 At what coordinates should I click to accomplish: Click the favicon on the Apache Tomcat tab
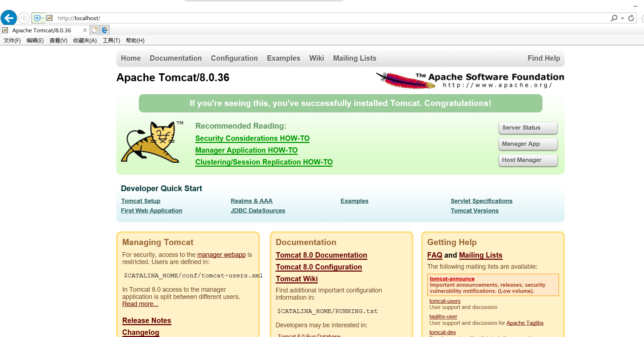pos(5,30)
